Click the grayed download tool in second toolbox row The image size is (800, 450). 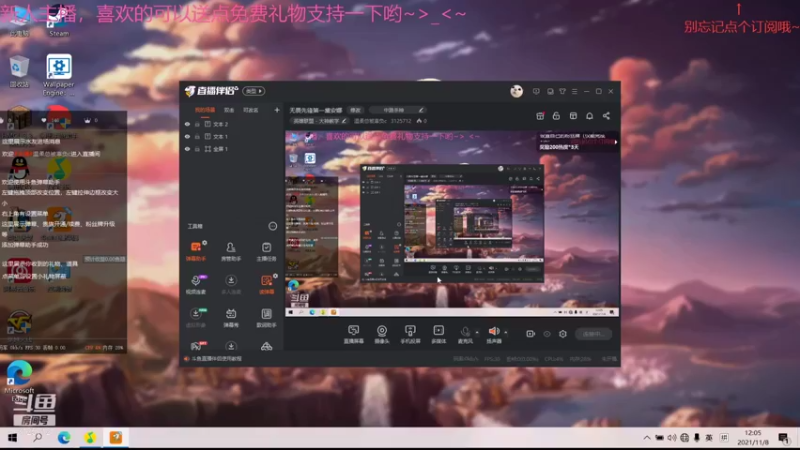231,284
